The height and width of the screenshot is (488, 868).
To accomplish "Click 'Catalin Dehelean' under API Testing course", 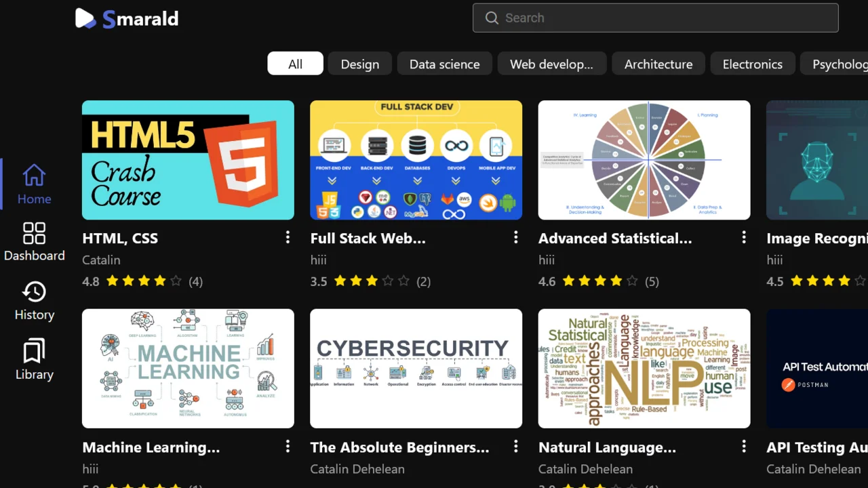I will (x=814, y=469).
